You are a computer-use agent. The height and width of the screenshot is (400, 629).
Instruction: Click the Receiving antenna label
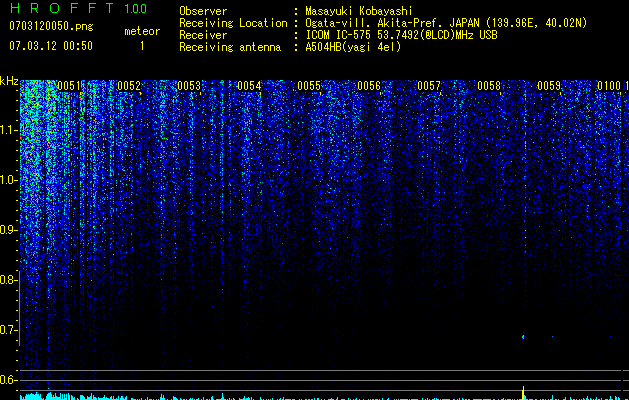(230, 47)
